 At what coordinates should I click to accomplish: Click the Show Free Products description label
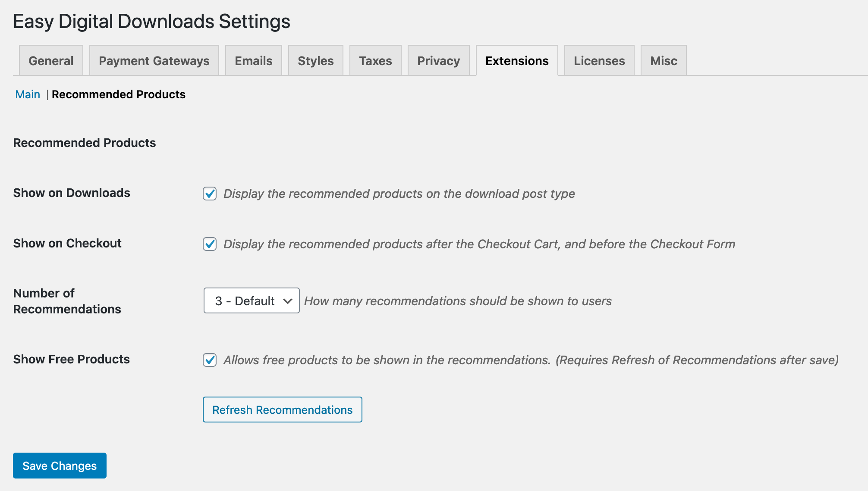coord(531,360)
